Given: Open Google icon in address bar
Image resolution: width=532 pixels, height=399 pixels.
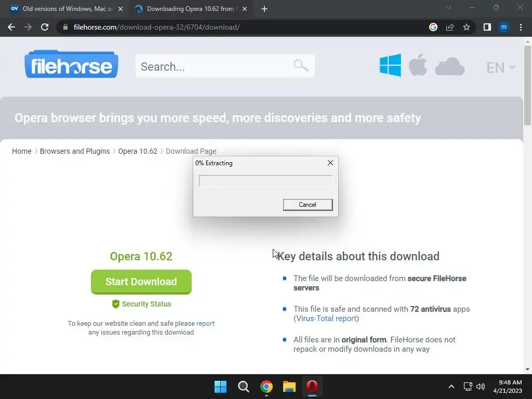Looking at the screenshot, I should pos(433,27).
